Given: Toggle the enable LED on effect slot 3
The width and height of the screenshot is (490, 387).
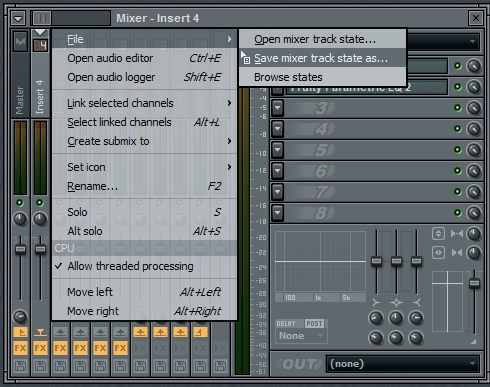Looking at the screenshot, I should 458,108.
